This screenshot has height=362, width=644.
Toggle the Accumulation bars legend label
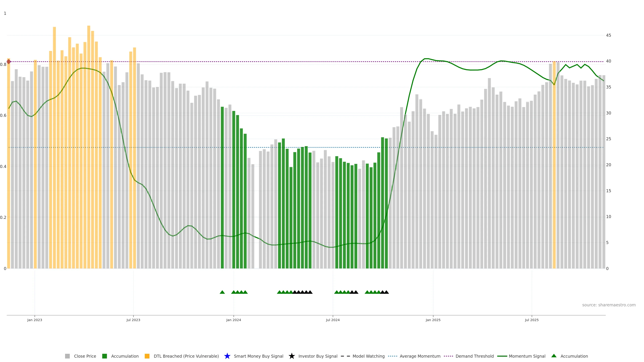[125, 356]
